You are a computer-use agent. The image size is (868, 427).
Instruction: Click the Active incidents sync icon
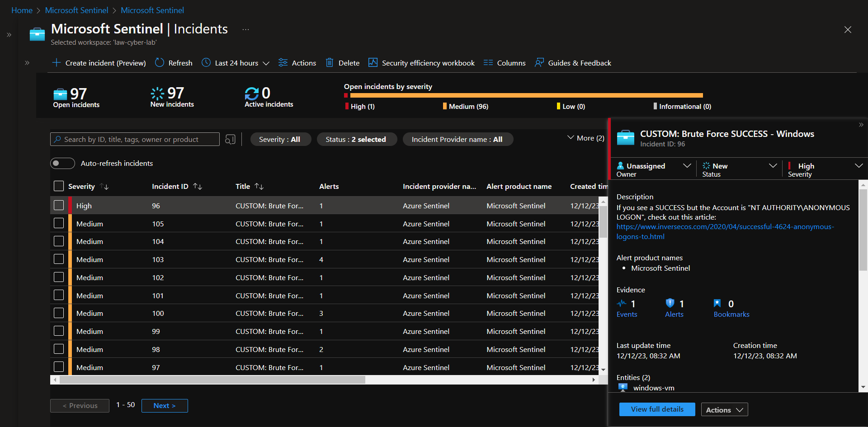(x=252, y=94)
